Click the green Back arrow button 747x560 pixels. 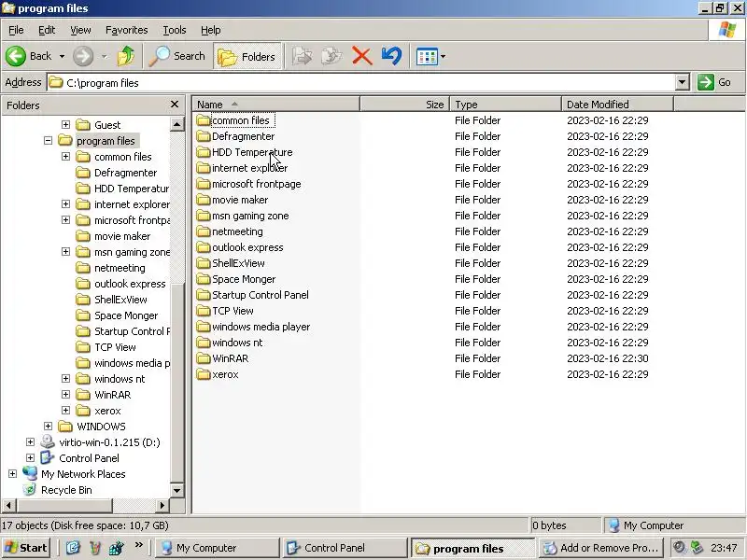pyautogui.click(x=16, y=56)
